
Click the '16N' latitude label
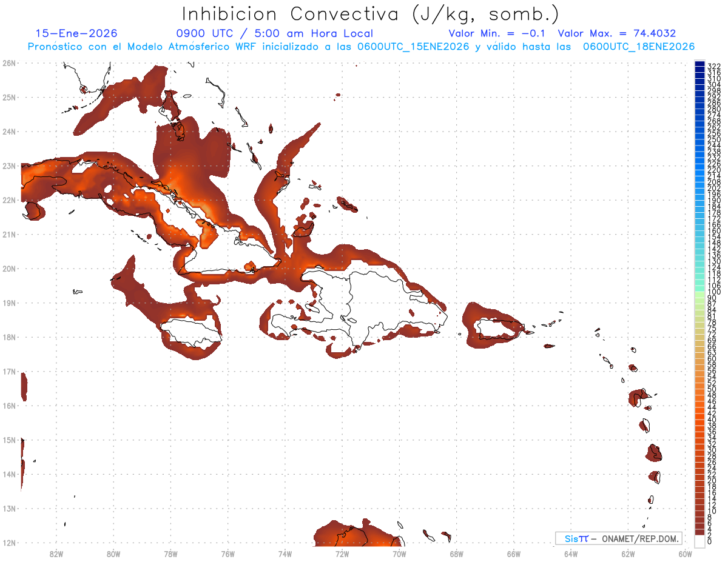point(9,406)
